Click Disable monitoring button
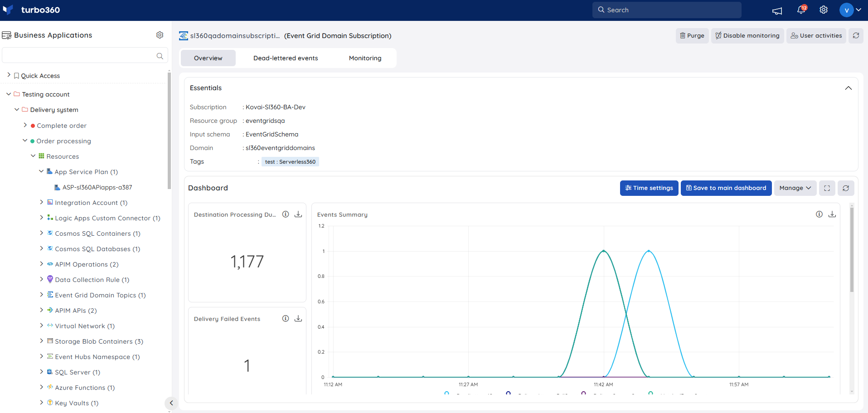The height and width of the screenshot is (413, 868). click(x=747, y=35)
